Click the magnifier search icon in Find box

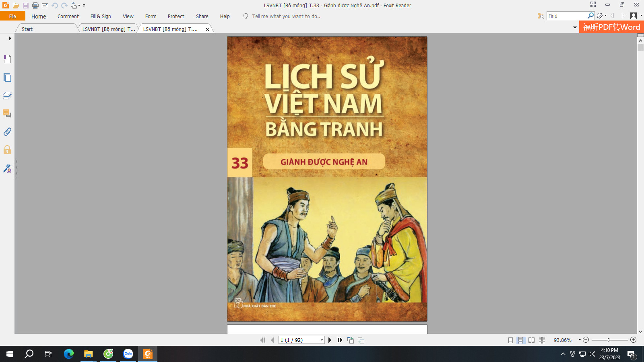pyautogui.click(x=590, y=16)
